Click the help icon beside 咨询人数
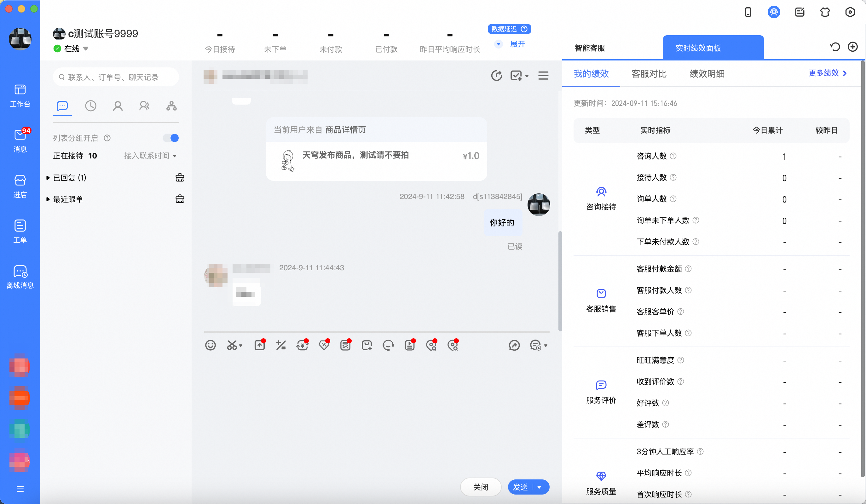The image size is (866, 504). coord(673,156)
